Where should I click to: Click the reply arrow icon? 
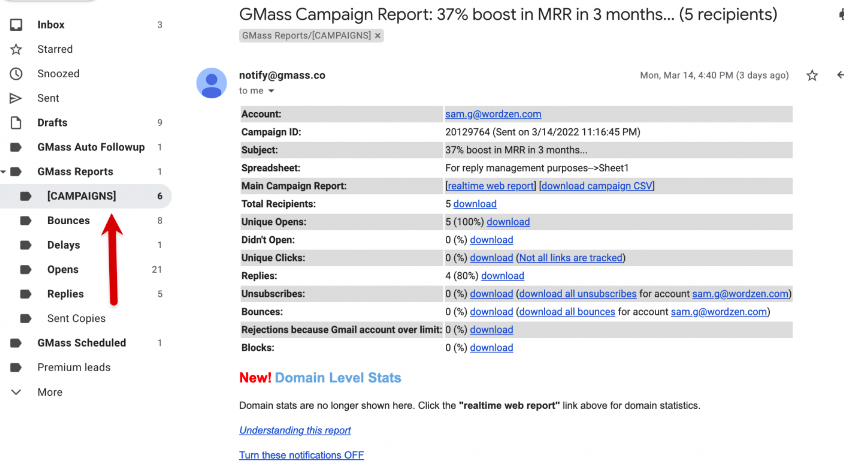tap(840, 75)
